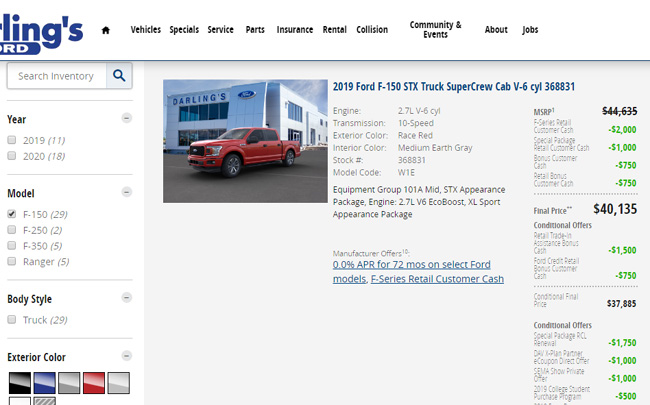Select the black exterior color swatch
The width and height of the screenshot is (650, 405).
tap(20, 383)
